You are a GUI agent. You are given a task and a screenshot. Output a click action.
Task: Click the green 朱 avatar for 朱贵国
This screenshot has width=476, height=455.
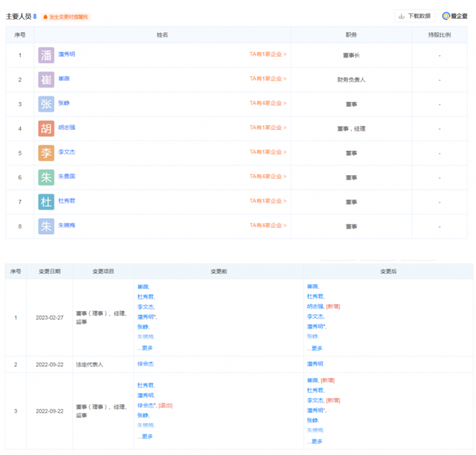(46, 177)
